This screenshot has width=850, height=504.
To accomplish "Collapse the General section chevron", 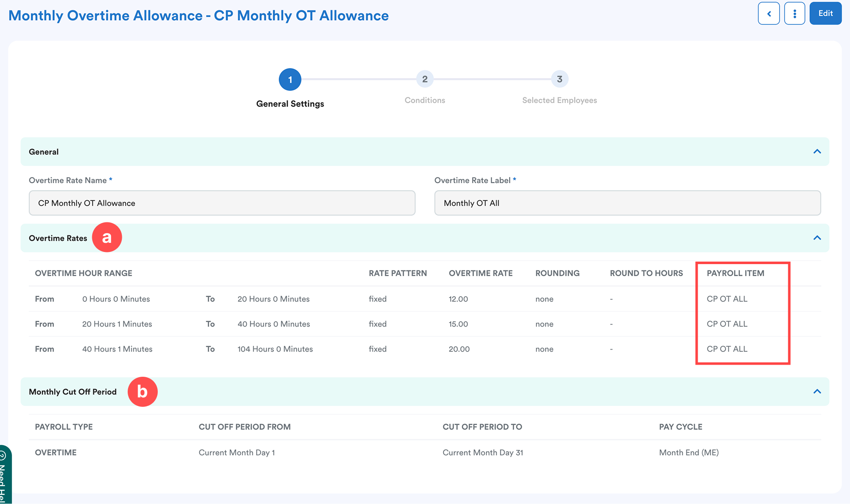I will pos(817,151).
